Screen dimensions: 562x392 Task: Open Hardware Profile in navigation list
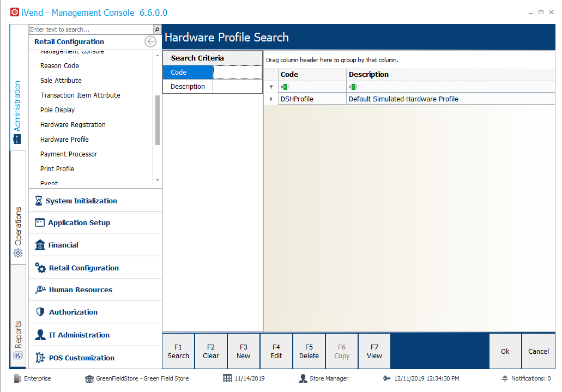point(64,140)
